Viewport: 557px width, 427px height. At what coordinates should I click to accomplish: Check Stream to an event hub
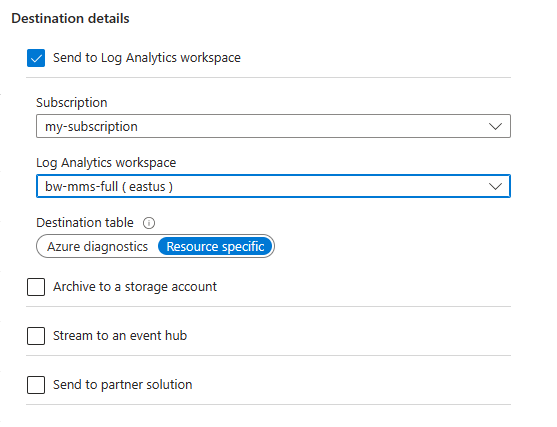pyautogui.click(x=36, y=336)
